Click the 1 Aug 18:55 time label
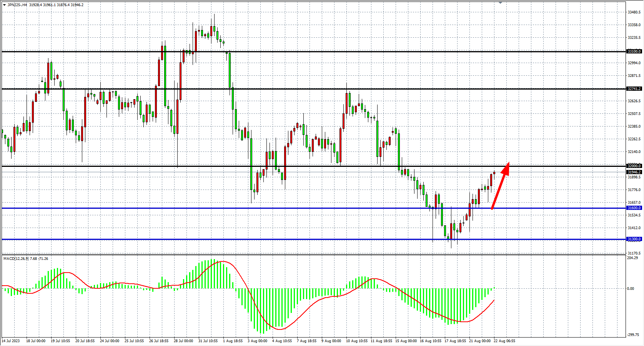 pos(233,341)
